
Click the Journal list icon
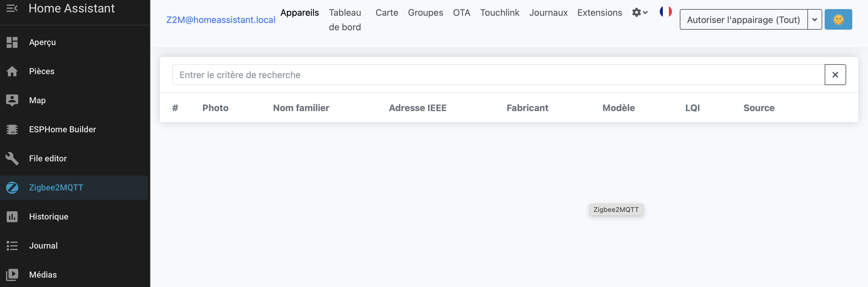[x=12, y=246]
